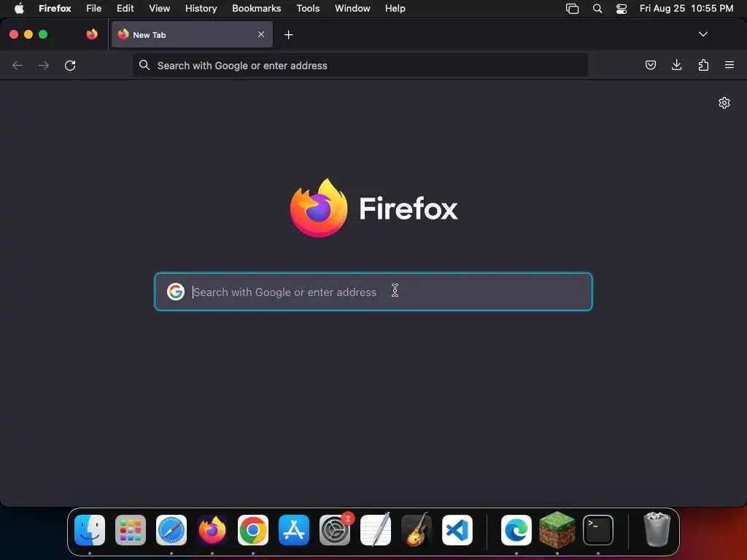
Task: Open TextEdit from the Dock
Action: point(376,530)
